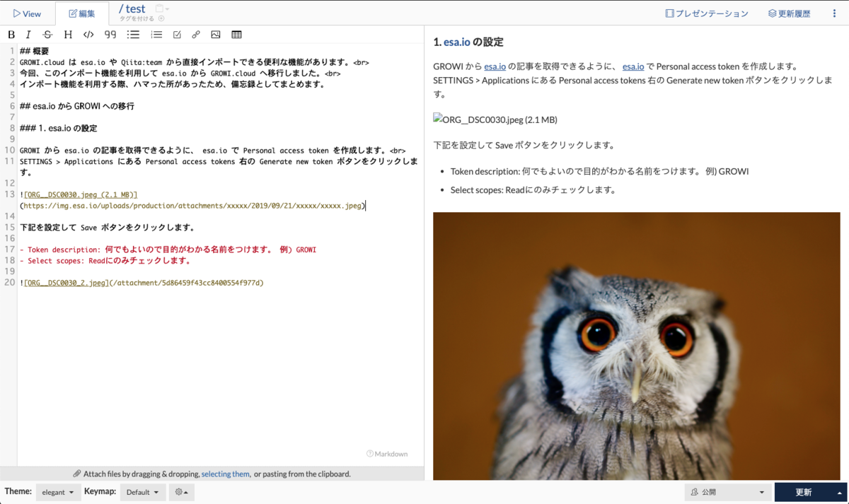849x504 pixels.
Task: Insert a heading with the H icon
Action: pos(67,34)
